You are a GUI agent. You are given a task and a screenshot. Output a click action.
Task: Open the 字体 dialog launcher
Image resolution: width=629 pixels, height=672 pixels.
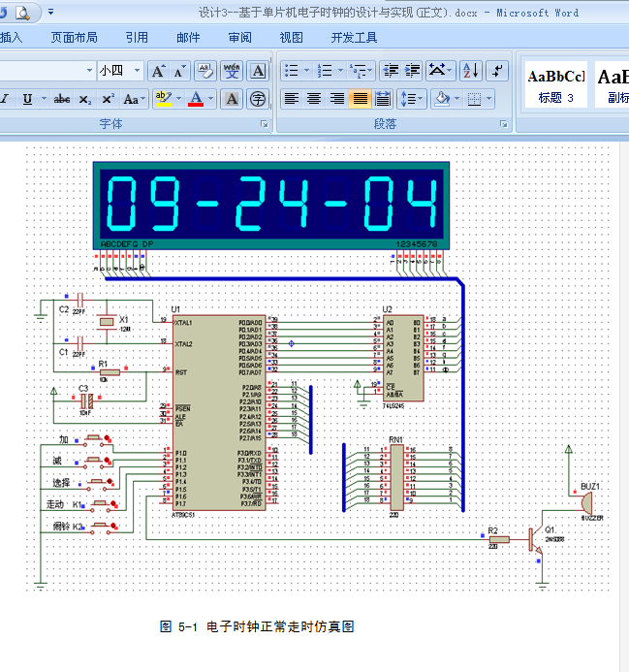click(265, 124)
